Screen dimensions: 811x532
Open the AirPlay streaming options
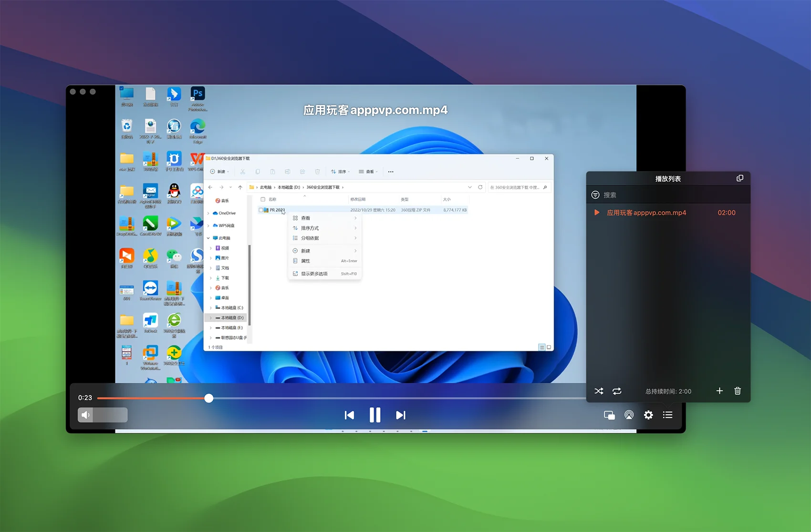click(629, 415)
